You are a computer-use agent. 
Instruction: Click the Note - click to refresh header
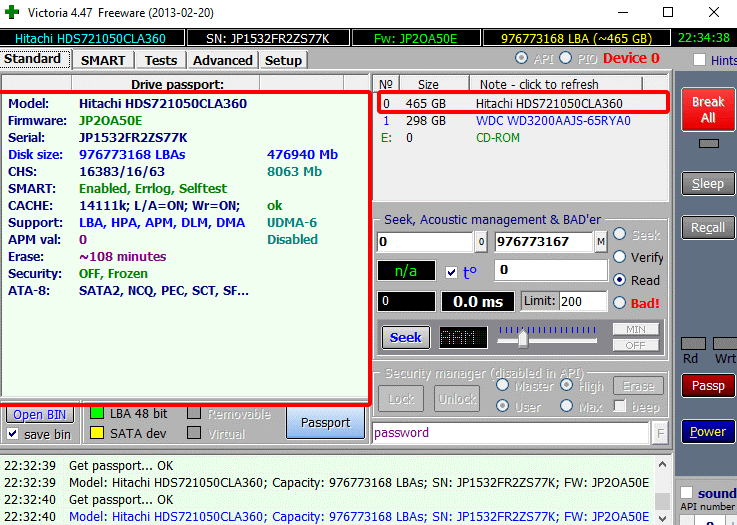click(556, 85)
